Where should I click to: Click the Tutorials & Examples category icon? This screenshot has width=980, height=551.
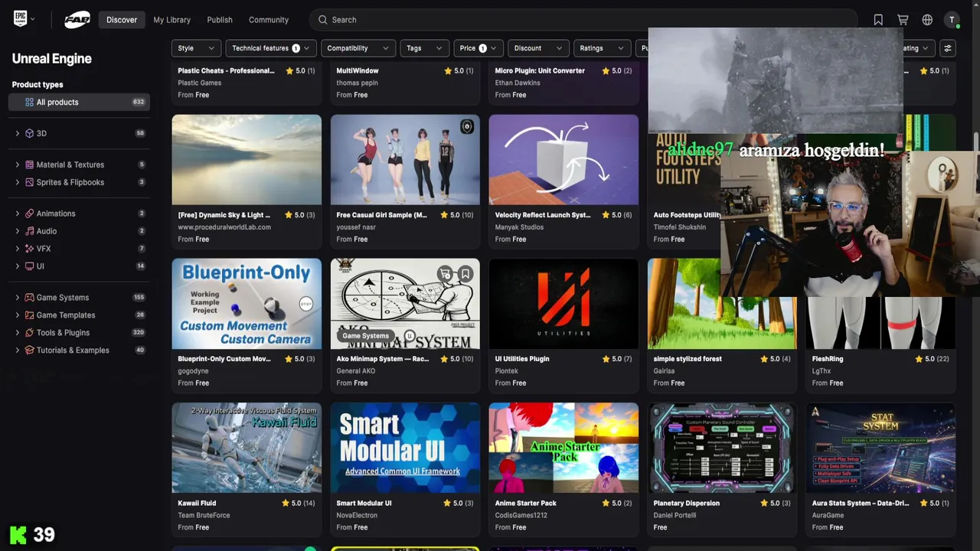pos(30,350)
